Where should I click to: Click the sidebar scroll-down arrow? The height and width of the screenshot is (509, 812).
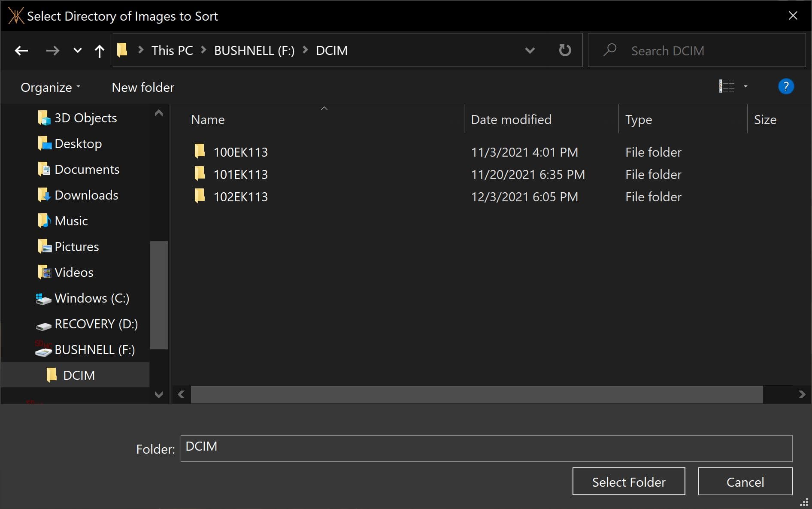point(158,394)
